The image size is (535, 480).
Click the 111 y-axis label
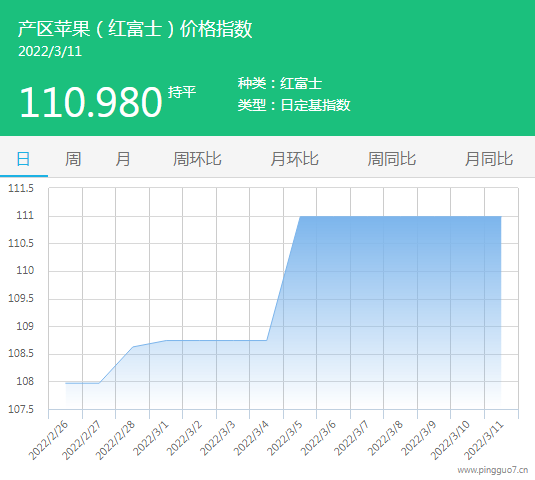[x=25, y=216]
